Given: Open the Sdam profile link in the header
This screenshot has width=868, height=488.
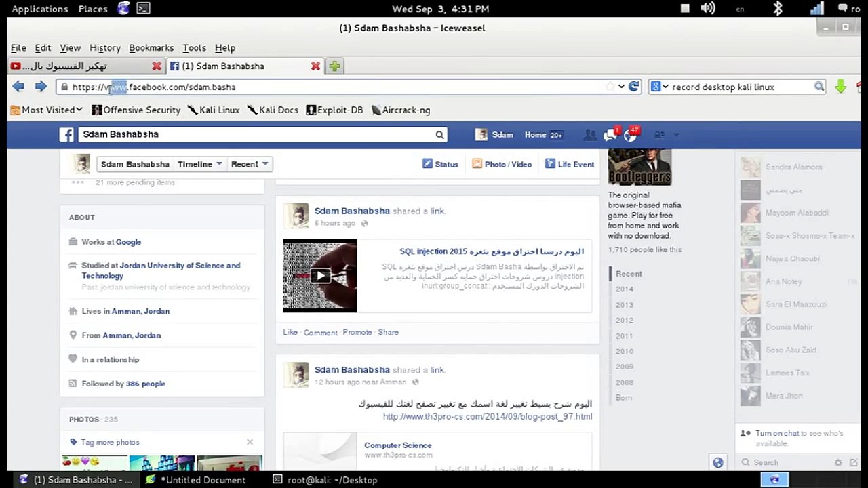Looking at the screenshot, I should 495,135.
